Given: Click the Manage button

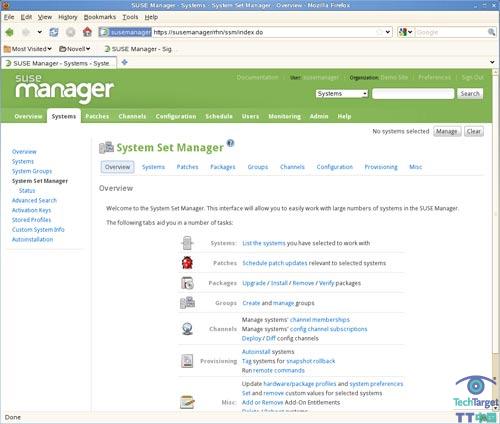Looking at the screenshot, I should coord(447,131).
